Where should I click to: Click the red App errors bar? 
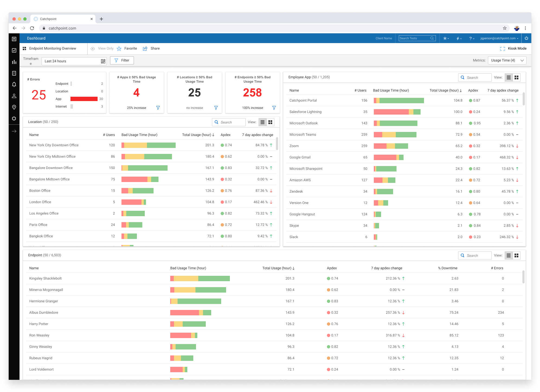tap(84, 99)
